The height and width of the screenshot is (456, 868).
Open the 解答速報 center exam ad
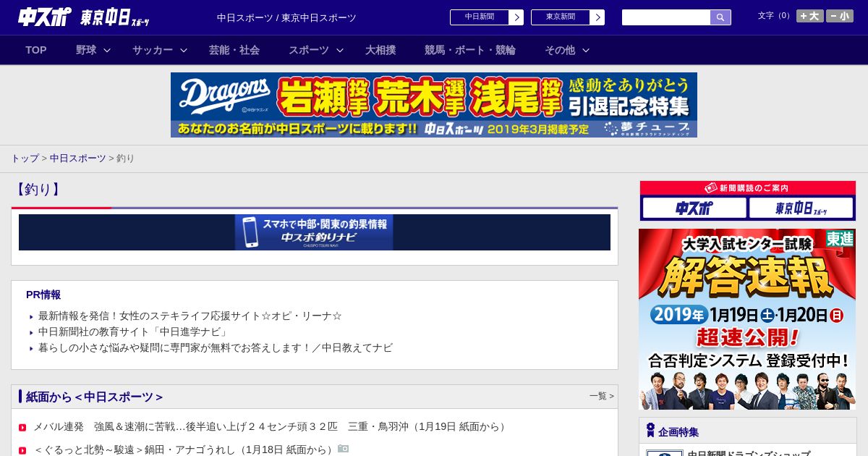coord(747,319)
